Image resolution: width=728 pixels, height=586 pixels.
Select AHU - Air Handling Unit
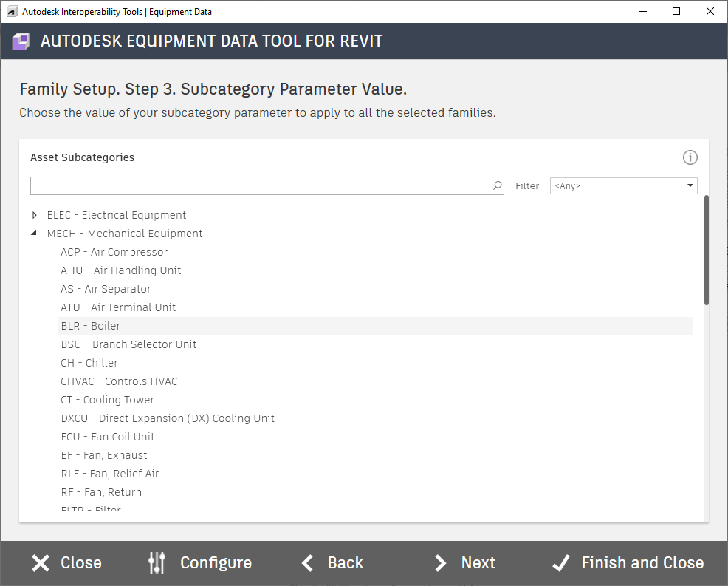121,270
